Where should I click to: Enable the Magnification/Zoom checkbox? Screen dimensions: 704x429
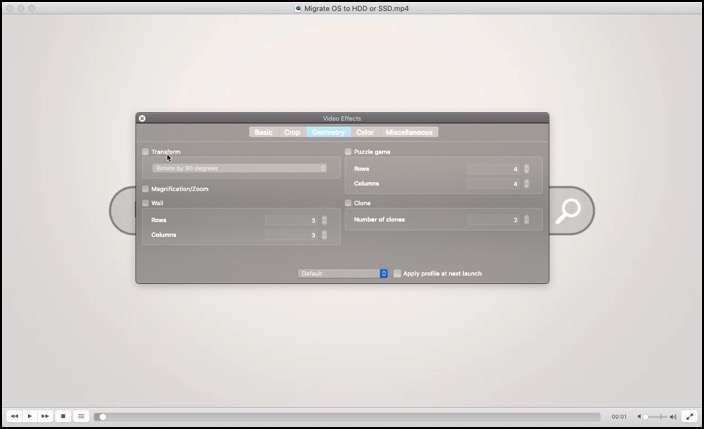point(145,189)
